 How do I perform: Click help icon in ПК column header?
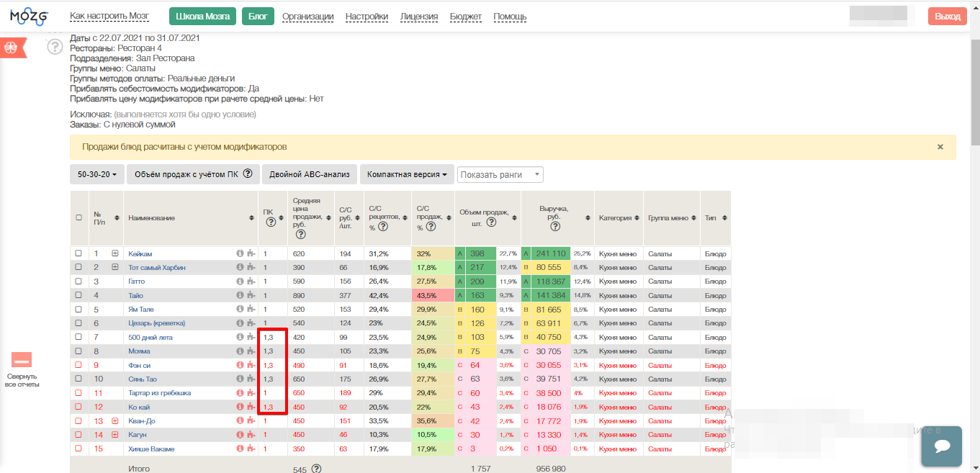pos(271,222)
